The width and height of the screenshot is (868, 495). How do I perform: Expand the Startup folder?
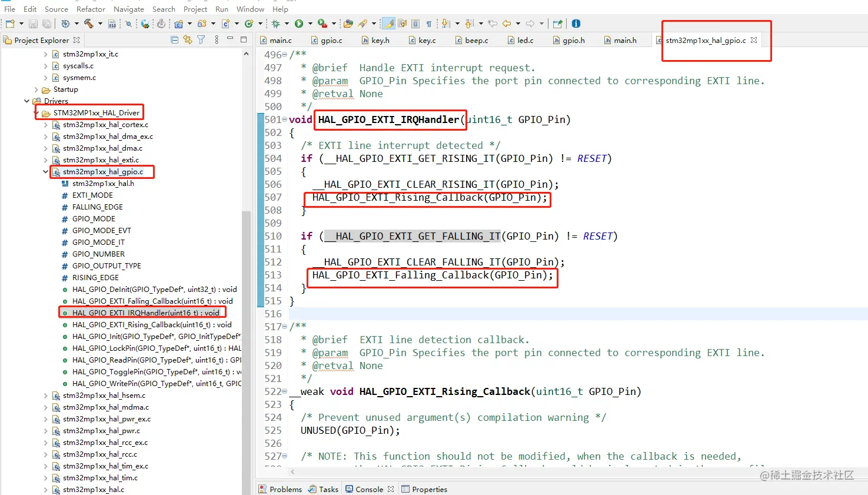(x=36, y=89)
